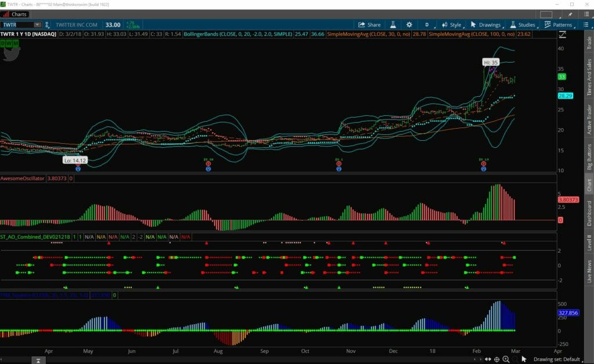Open the Live News side tab

pyautogui.click(x=589, y=271)
